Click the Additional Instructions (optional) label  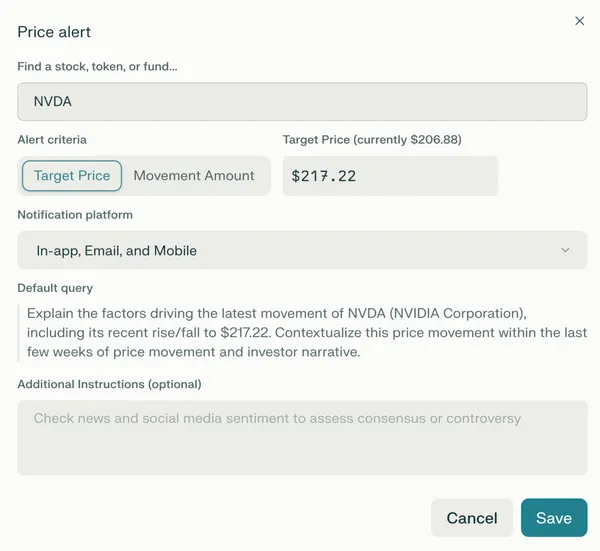point(109,384)
